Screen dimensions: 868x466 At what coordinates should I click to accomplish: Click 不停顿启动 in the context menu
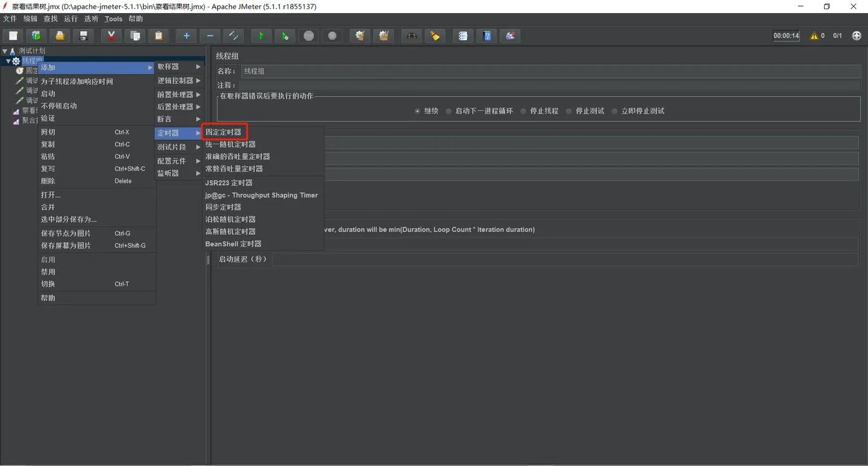tap(96, 106)
